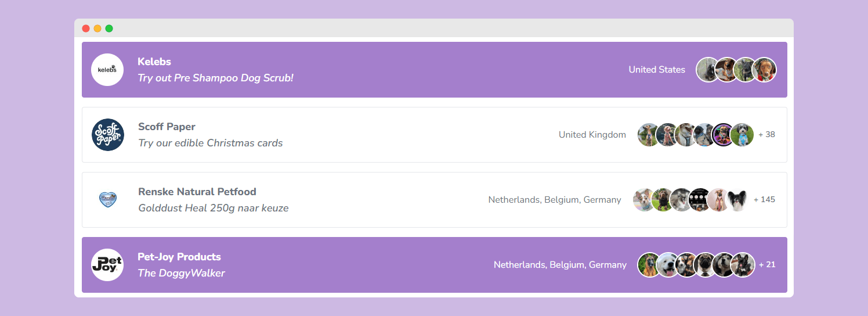The height and width of the screenshot is (316, 868).
Task: Open the Scoff Paper title
Action: [x=167, y=127]
